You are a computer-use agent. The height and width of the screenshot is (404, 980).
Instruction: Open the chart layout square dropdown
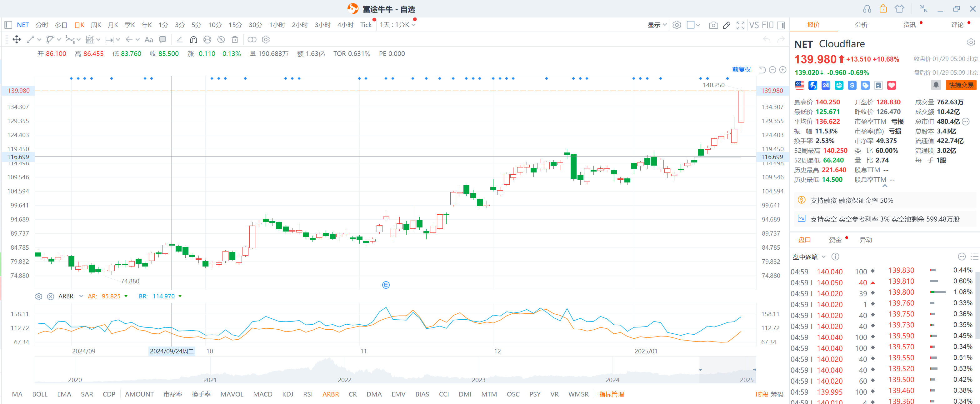coord(693,25)
